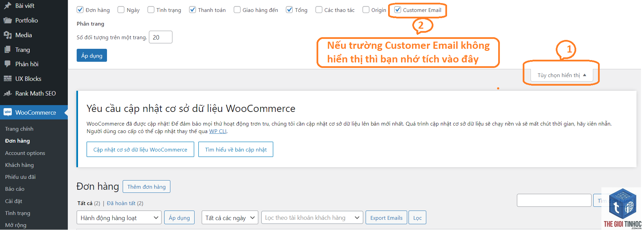The height and width of the screenshot is (230, 644).
Task: Uncheck the Thanh toán column checkbox
Action: (193, 10)
